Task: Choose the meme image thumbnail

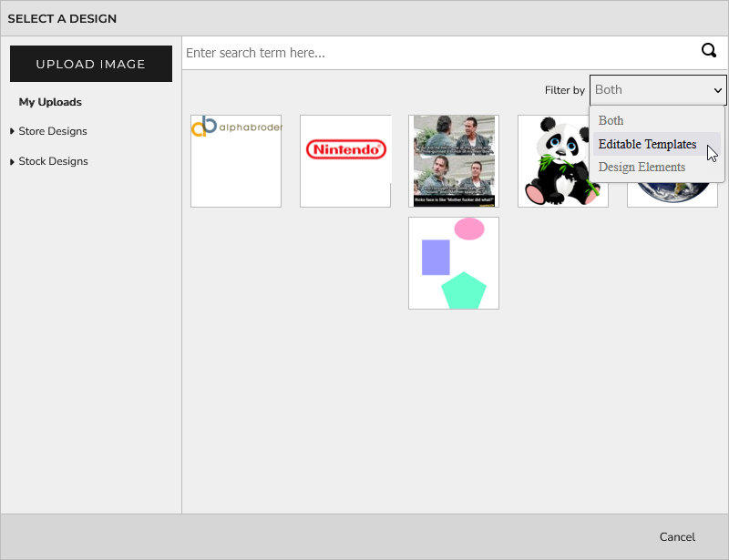Action: pos(453,161)
